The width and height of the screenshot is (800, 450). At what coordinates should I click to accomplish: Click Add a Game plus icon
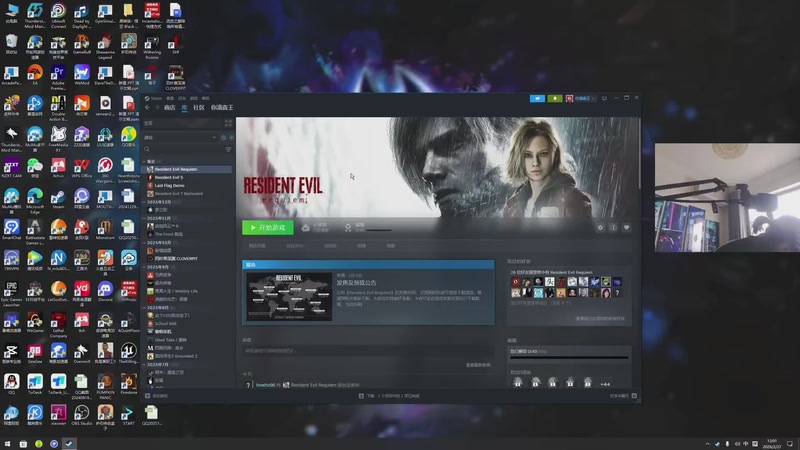tap(147, 396)
